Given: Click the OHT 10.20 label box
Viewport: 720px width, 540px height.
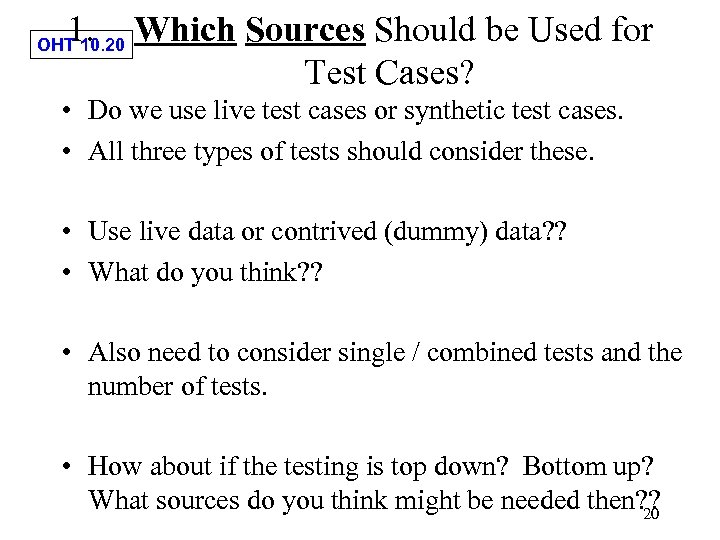Looking at the screenshot, I should tap(82, 45).
